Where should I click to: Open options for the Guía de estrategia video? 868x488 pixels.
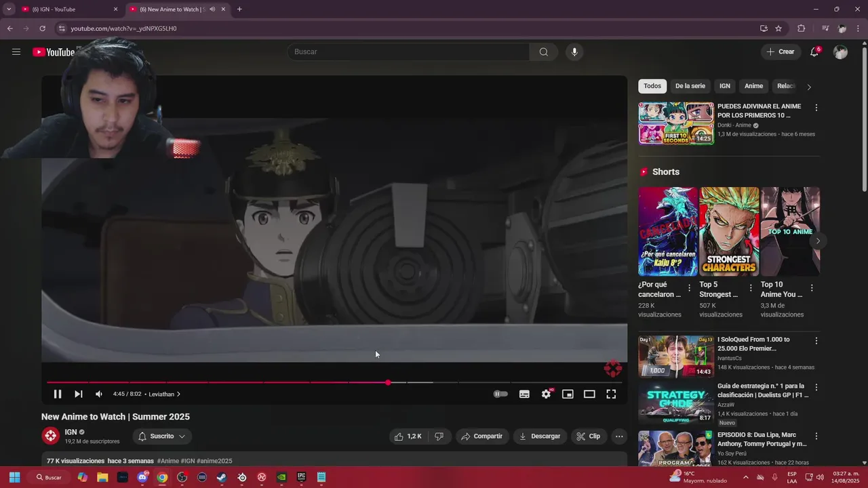point(816,388)
